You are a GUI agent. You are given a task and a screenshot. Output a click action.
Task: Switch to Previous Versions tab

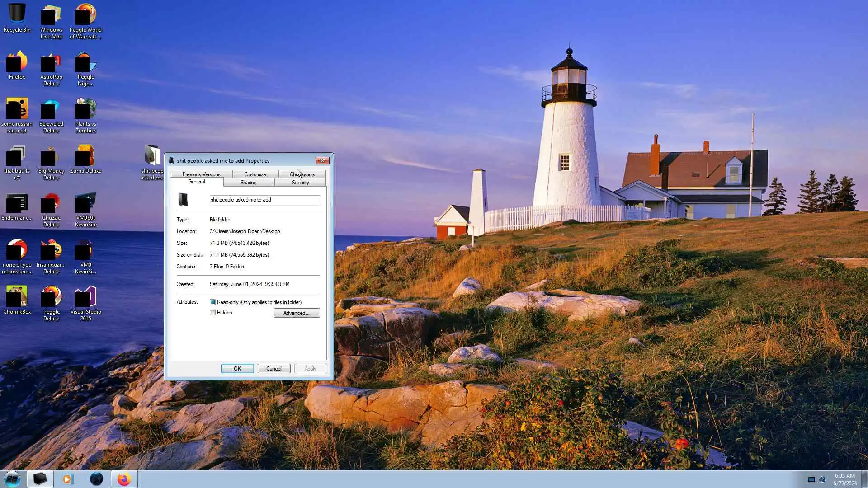click(x=201, y=174)
